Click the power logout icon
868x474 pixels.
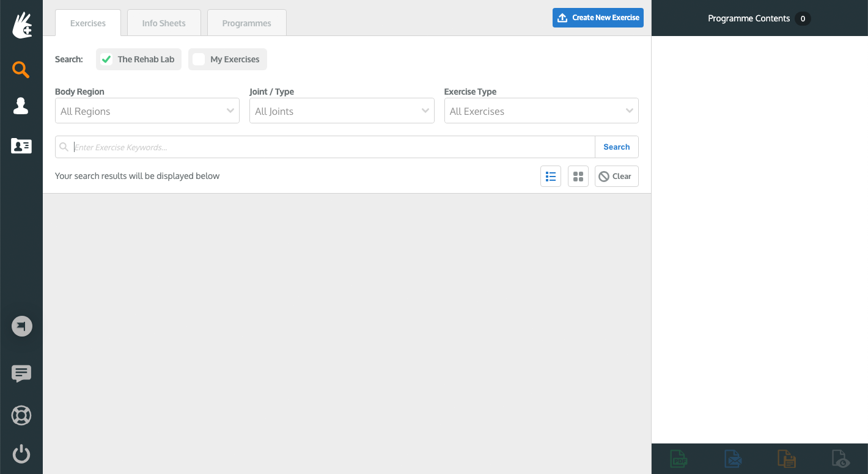[21, 454]
